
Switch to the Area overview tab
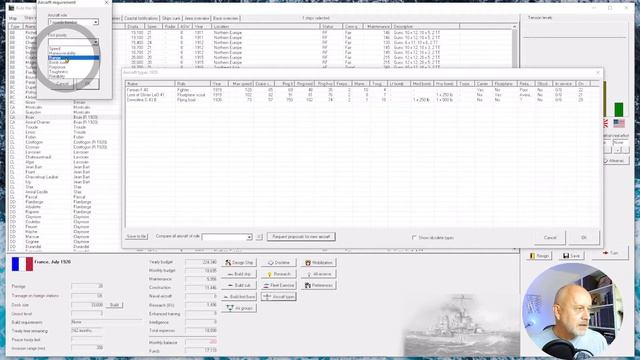tap(197, 18)
